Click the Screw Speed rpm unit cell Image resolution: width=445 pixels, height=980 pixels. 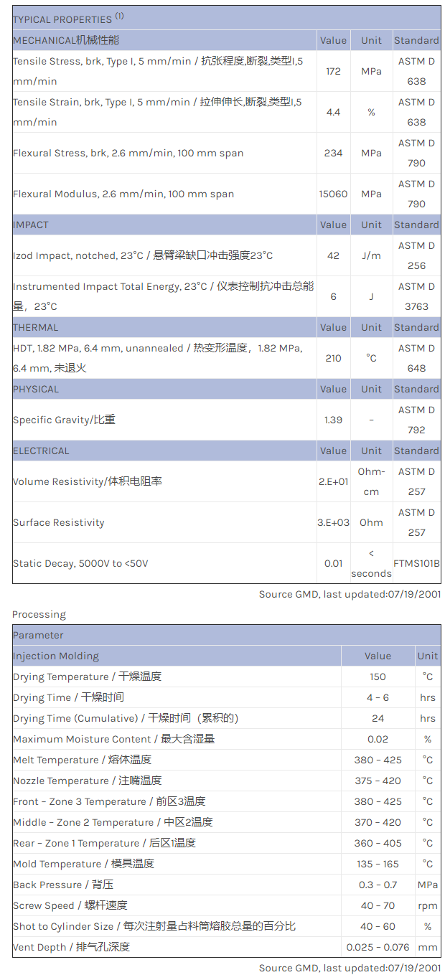pos(427,905)
